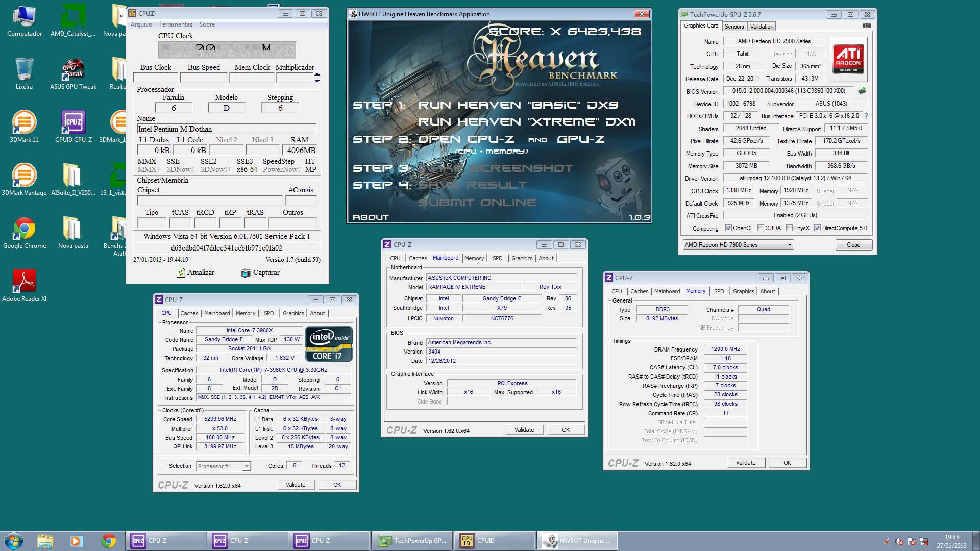This screenshot has width=980, height=551.
Task: Click Validate in CPU-Z processor window
Action: click(x=296, y=485)
